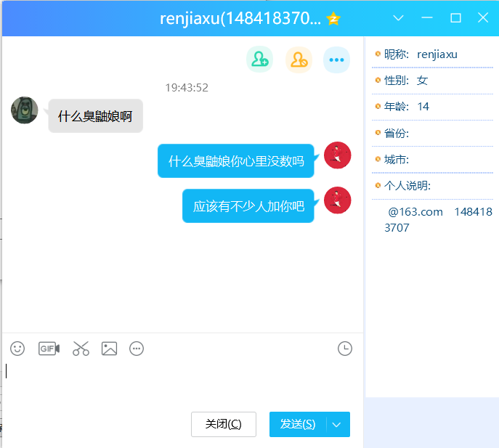The width and height of the screenshot is (499, 448).
Task: Maximize the chat window
Action: tap(456, 18)
